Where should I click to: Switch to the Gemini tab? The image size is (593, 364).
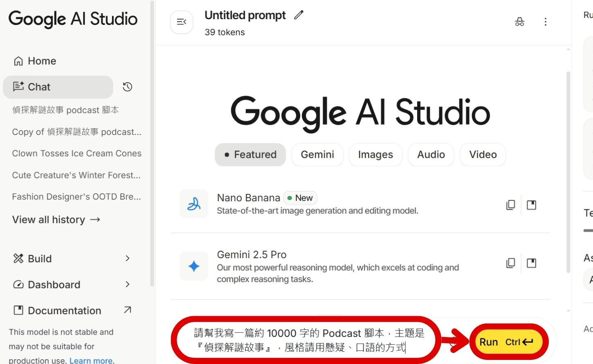[317, 155]
